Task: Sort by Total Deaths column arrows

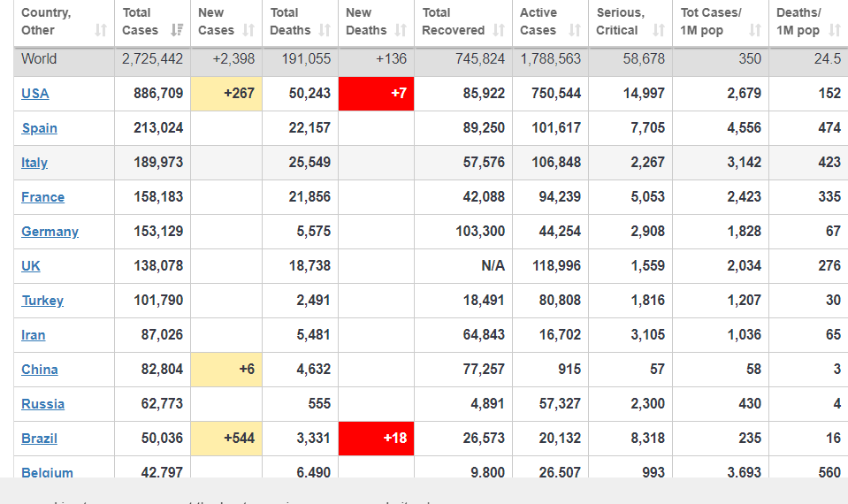Action: point(325,30)
